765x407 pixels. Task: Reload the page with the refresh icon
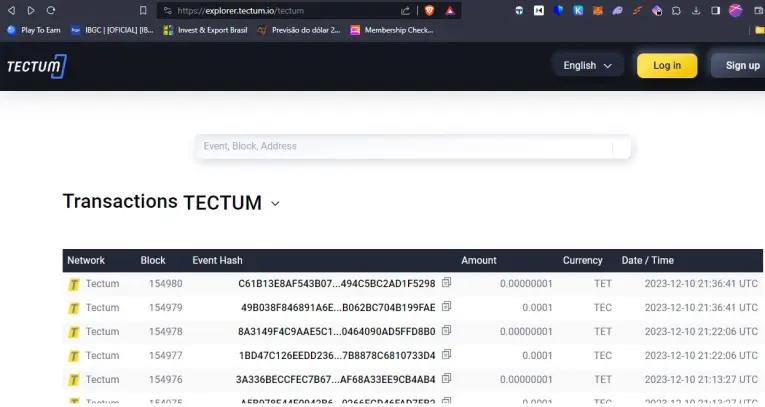coord(51,10)
